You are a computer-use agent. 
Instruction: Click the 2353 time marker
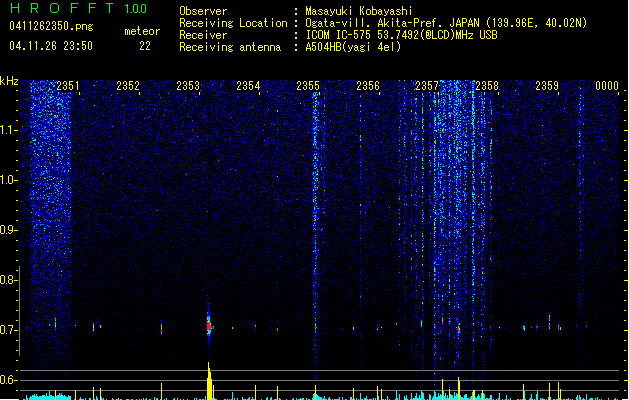pos(188,85)
